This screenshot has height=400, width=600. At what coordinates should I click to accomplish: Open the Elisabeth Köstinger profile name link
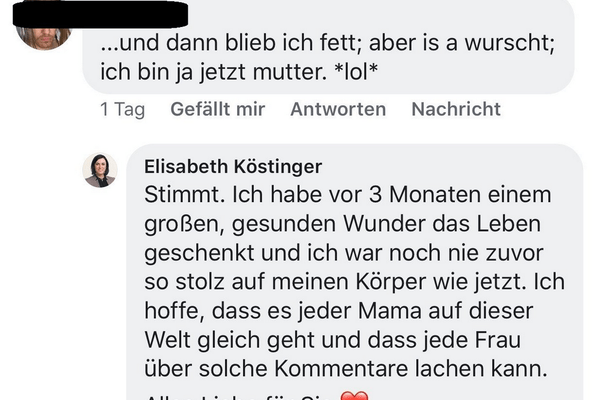[x=233, y=167]
